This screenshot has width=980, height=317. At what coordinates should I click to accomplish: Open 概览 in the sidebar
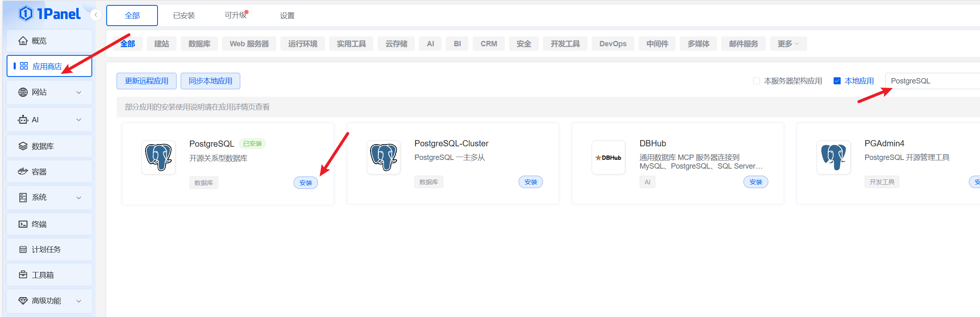(x=49, y=41)
